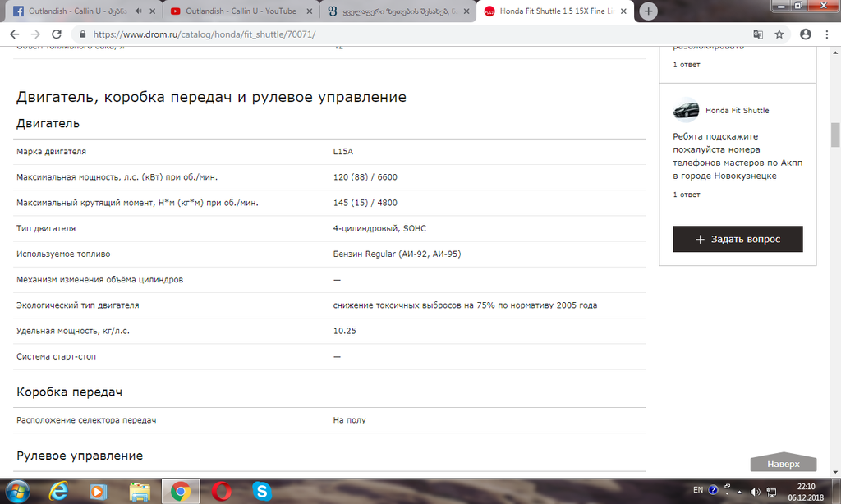
Task: Open the network tray icon
Action: [x=772, y=492]
